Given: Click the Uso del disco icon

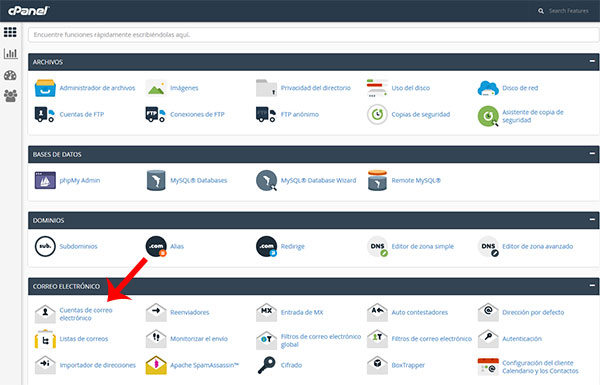Looking at the screenshot, I should click(377, 88).
